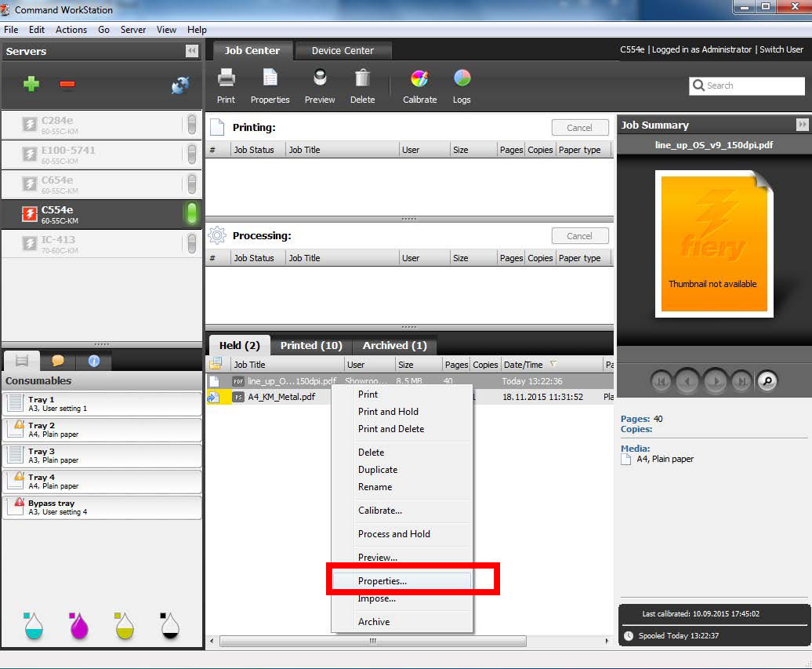Screen dimensions: 812x669
Task: Collapse the Job Summary panel
Action: click(x=802, y=125)
